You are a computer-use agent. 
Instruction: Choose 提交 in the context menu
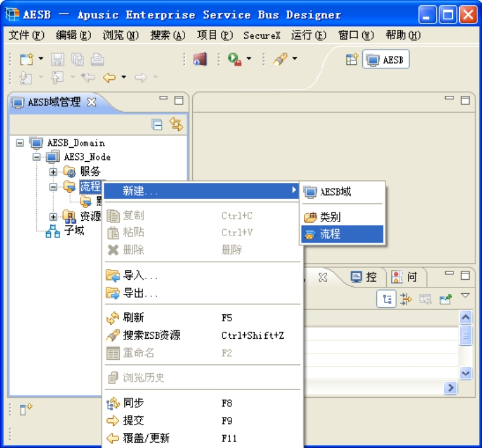203,421
